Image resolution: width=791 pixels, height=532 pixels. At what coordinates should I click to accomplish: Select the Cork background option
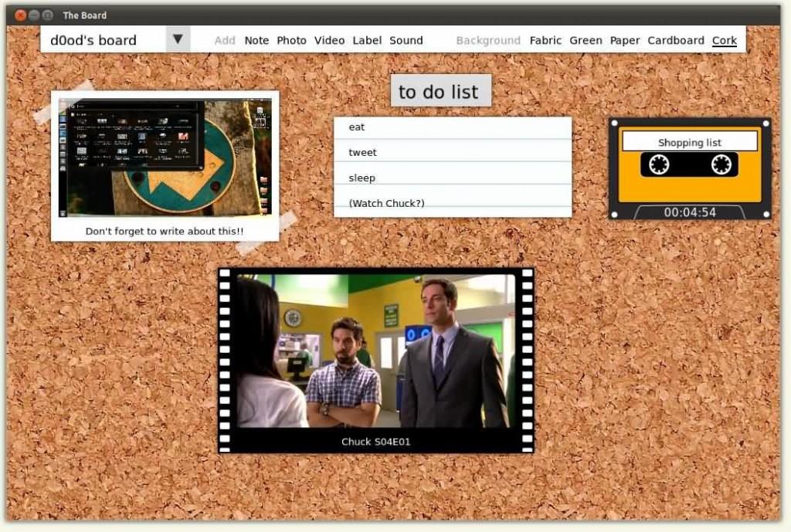[724, 40]
